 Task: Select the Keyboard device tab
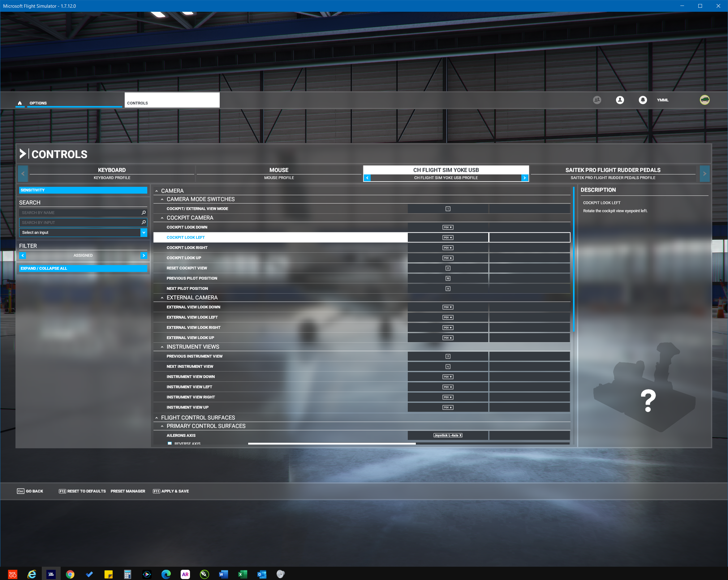(112, 174)
